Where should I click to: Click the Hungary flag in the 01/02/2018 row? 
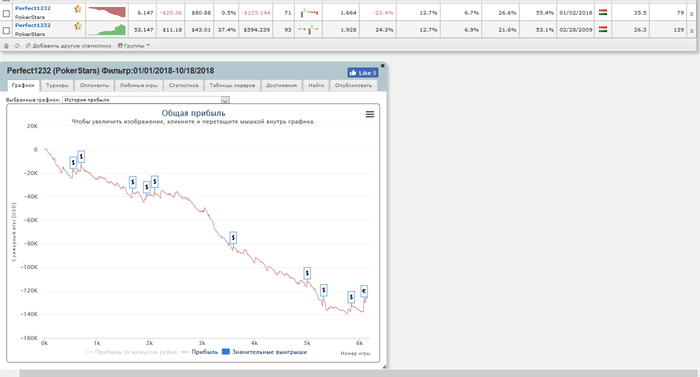coord(603,13)
